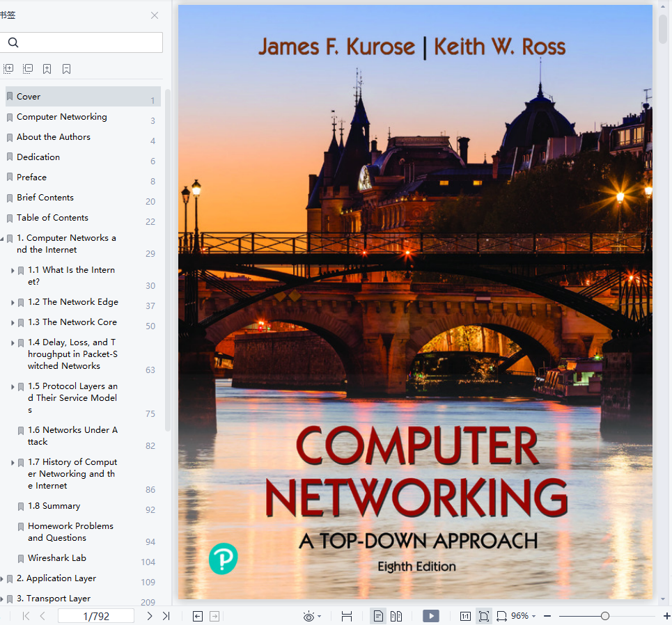672x625 pixels.
Task: Click page number 22 for Table of Contents
Action: point(150,221)
